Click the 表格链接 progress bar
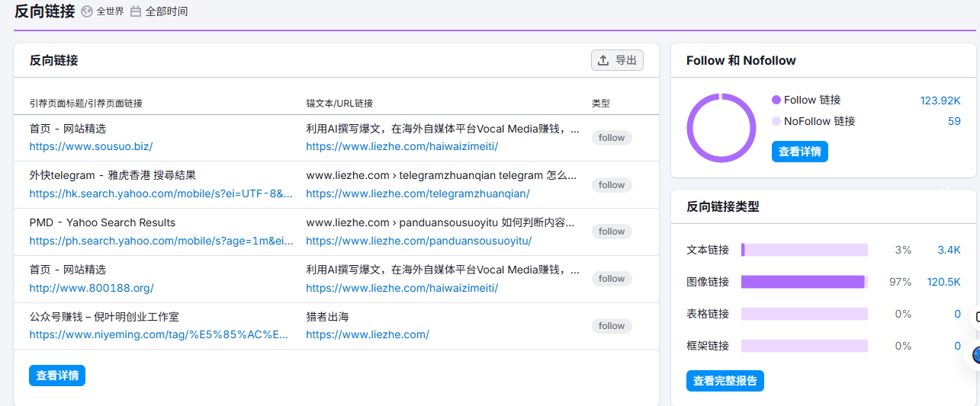 click(805, 314)
